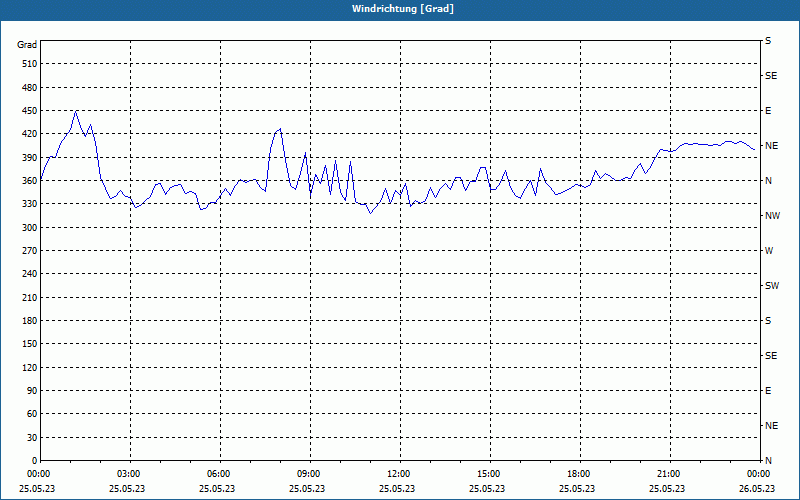Screen dimensions: 800x500
Task: Select the 450 degree axis label
Action: coord(30,111)
